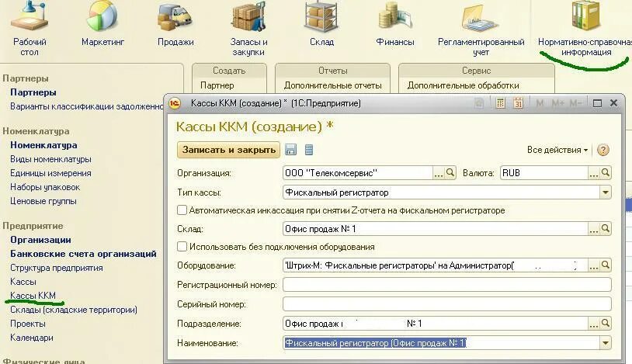Click the M memory button in title bar

tap(540, 103)
